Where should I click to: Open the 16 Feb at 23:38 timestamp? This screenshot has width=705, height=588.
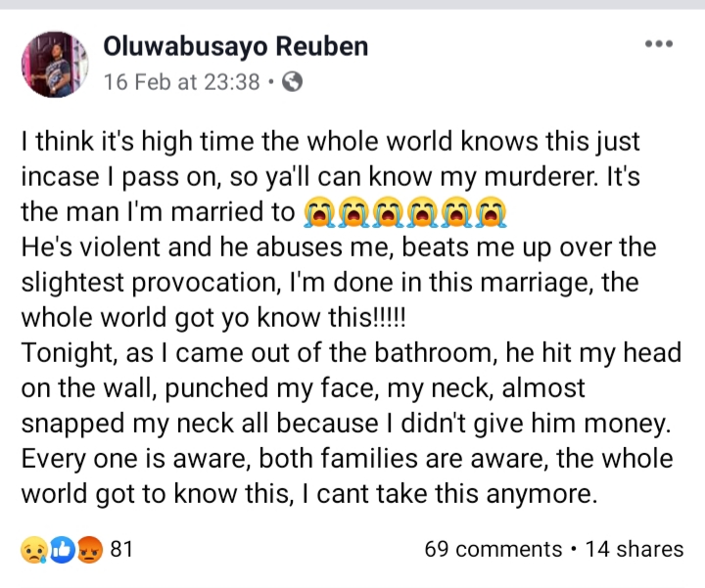[182, 82]
